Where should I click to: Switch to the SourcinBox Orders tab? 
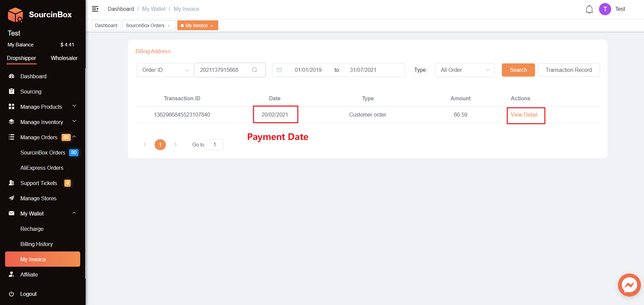click(145, 25)
